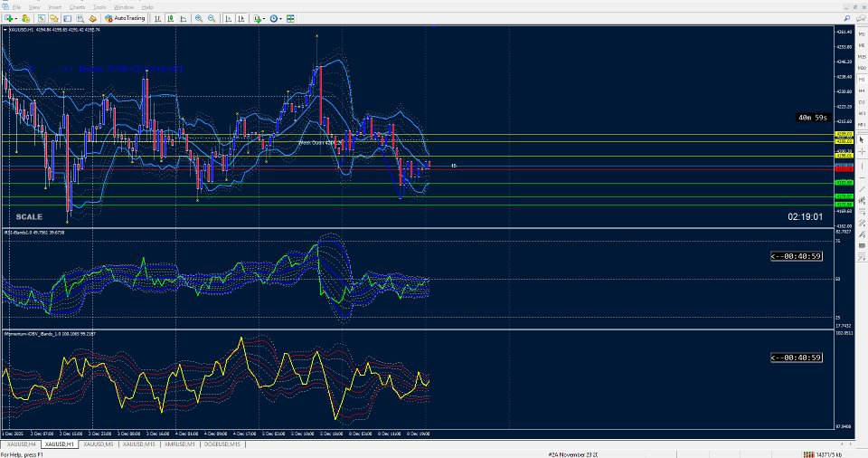Expand the indicators dropdown arrow
Viewport: 868px width, 458px height.
[264, 18]
